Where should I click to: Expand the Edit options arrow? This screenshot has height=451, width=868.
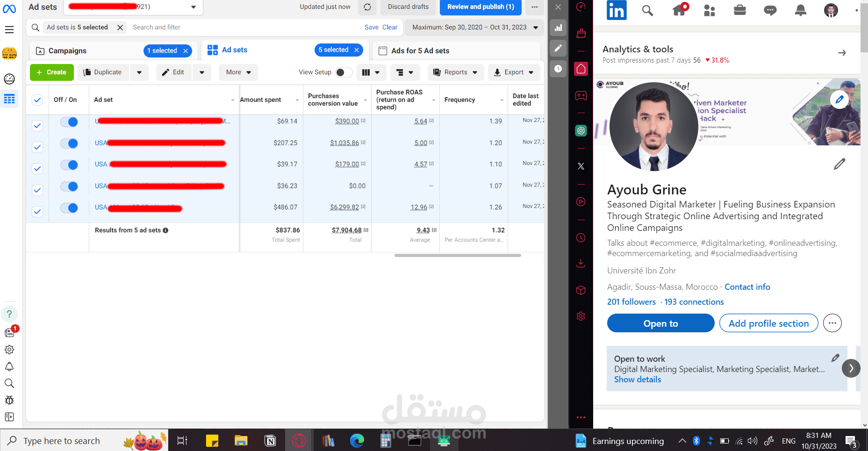202,72
